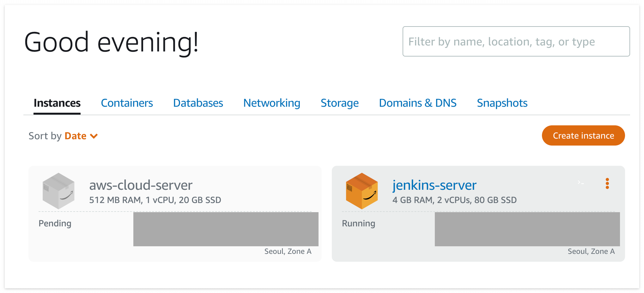Go to the Databases tab
Image resolution: width=644 pixels, height=293 pixels.
(198, 103)
